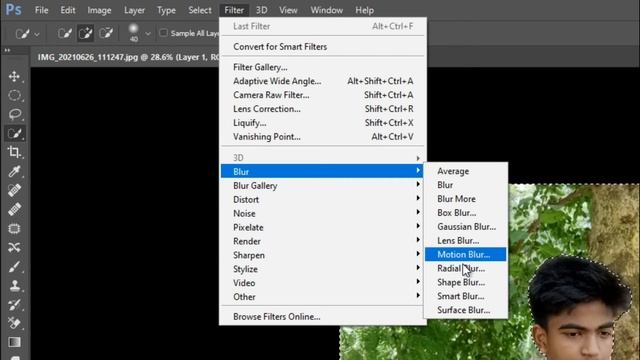Expand the 3D filter submenu
The width and height of the screenshot is (640, 360).
tap(322, 158)
